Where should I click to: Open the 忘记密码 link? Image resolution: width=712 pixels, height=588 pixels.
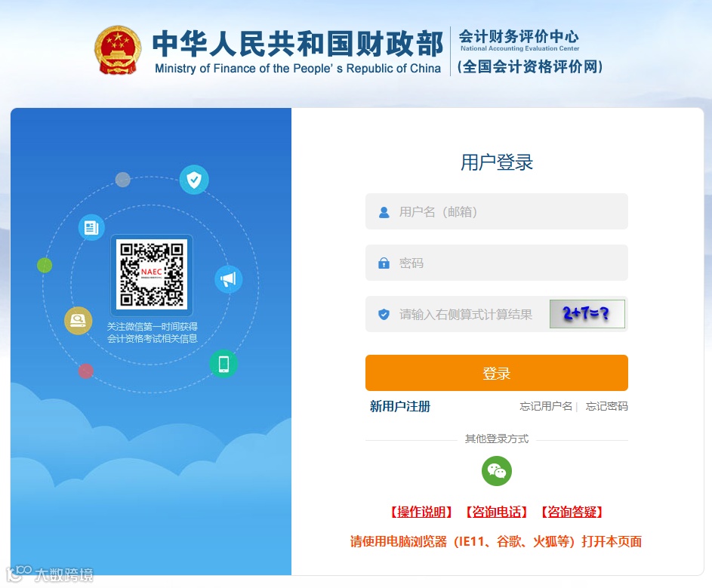click(606, 406)
